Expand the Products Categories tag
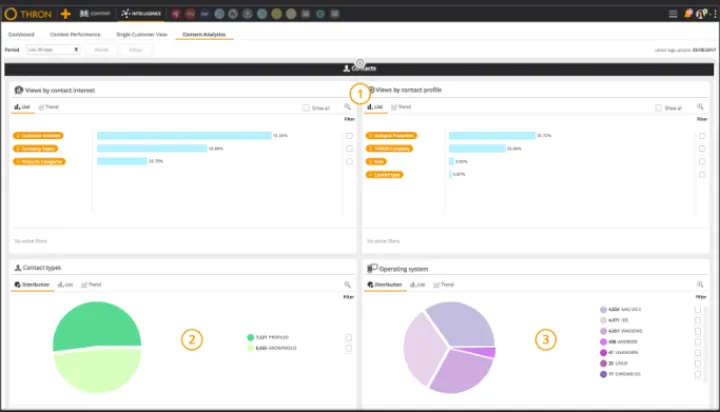This screenshot has height=412, width=720. 40,161
